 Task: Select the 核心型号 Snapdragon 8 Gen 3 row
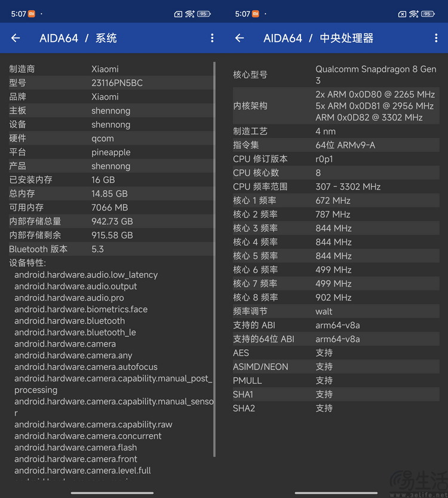coord(336,75)
